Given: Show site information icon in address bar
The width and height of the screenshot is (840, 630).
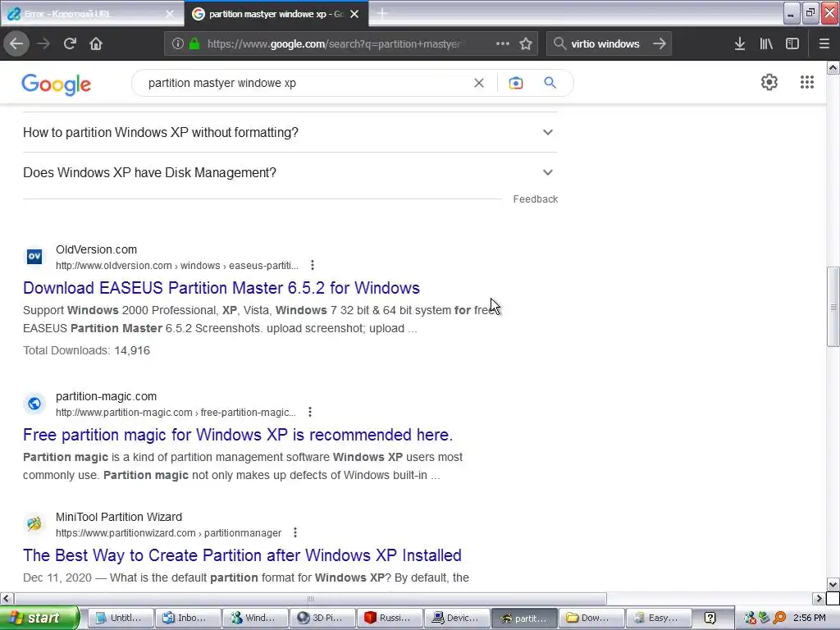Looking at the screenshot, I should point(178,43).
